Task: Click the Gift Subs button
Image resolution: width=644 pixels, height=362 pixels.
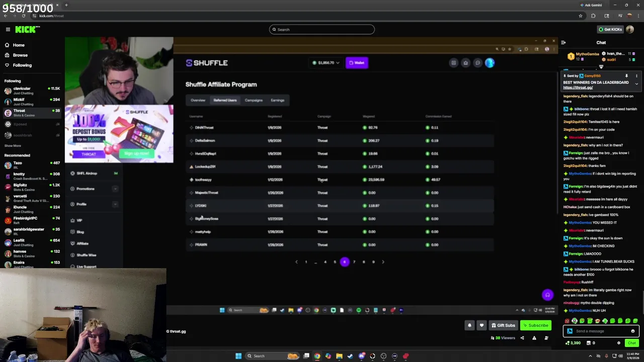Action: click(x=503, y=325)
